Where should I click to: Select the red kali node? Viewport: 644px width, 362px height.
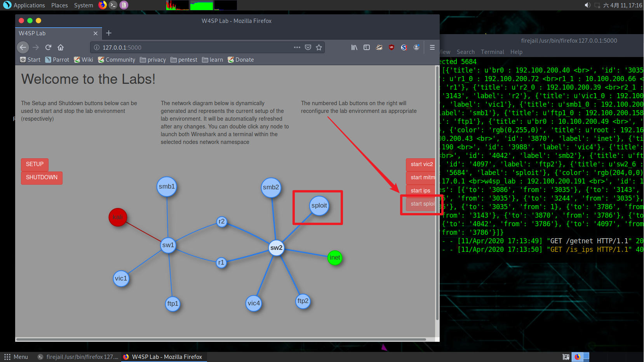pyautogui.click(x=118, y=217)
